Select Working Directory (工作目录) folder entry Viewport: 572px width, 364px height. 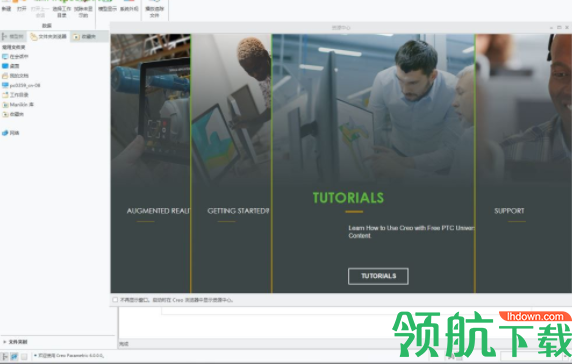(15, 95)
